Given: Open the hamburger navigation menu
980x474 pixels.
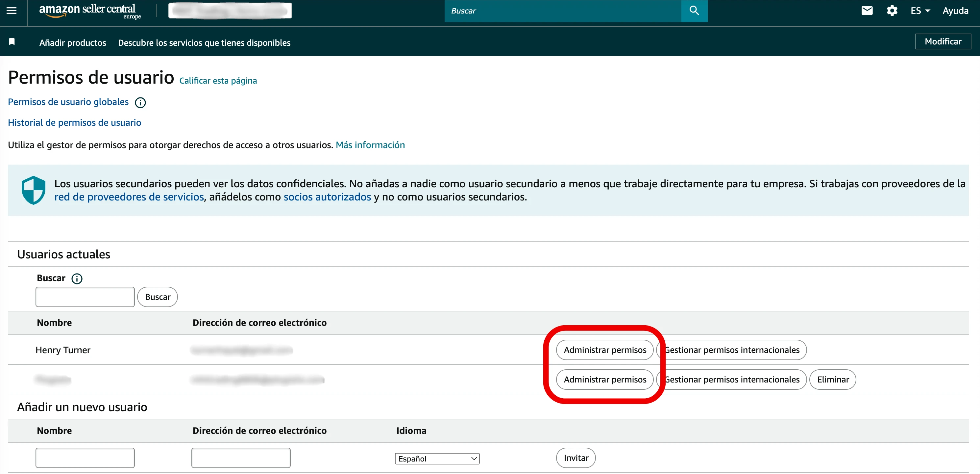Looking at the screenshot, I should pyautogui.click(x=12, y=11).
